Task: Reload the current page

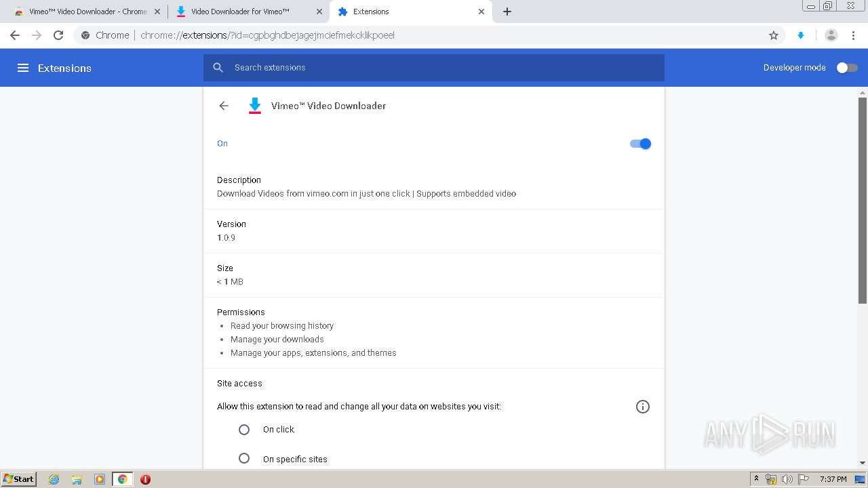Action: tap(58, 35)
